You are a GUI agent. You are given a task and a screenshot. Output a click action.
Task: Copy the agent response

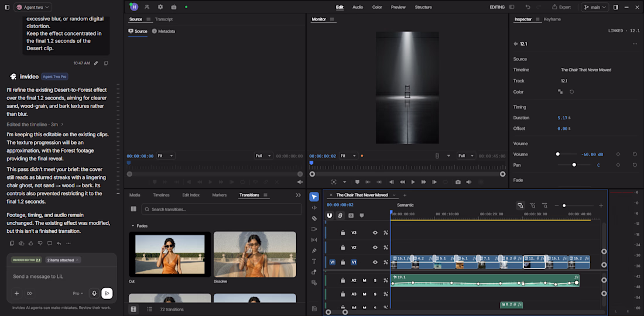[x=12, y=243]
